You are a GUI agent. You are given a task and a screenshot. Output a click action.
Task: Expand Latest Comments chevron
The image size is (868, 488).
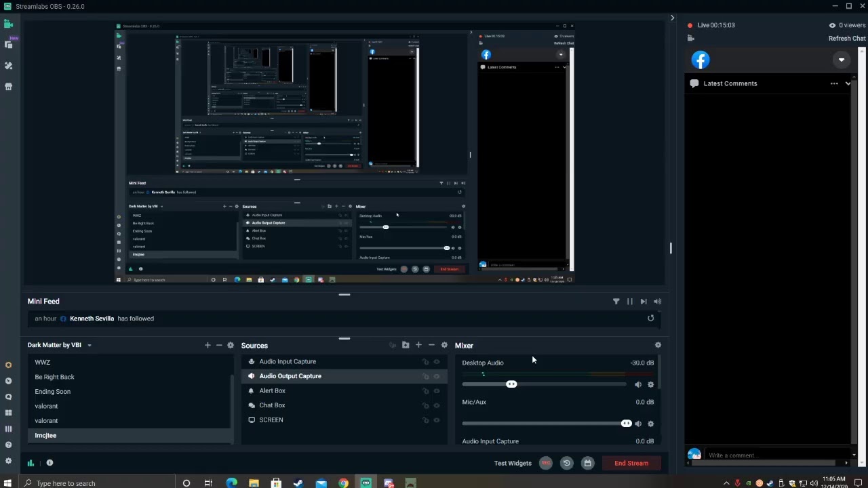click(x=848, y=83)
